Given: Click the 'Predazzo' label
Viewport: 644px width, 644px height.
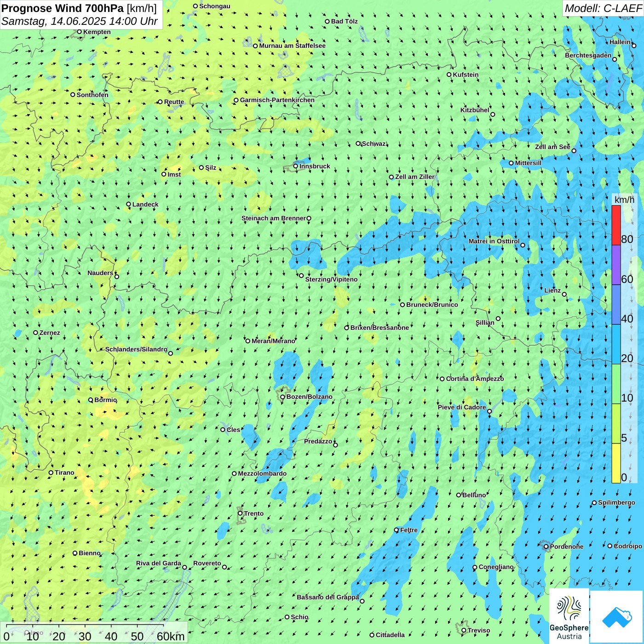Looking at the screenshot, I should [x=318, y=441].
